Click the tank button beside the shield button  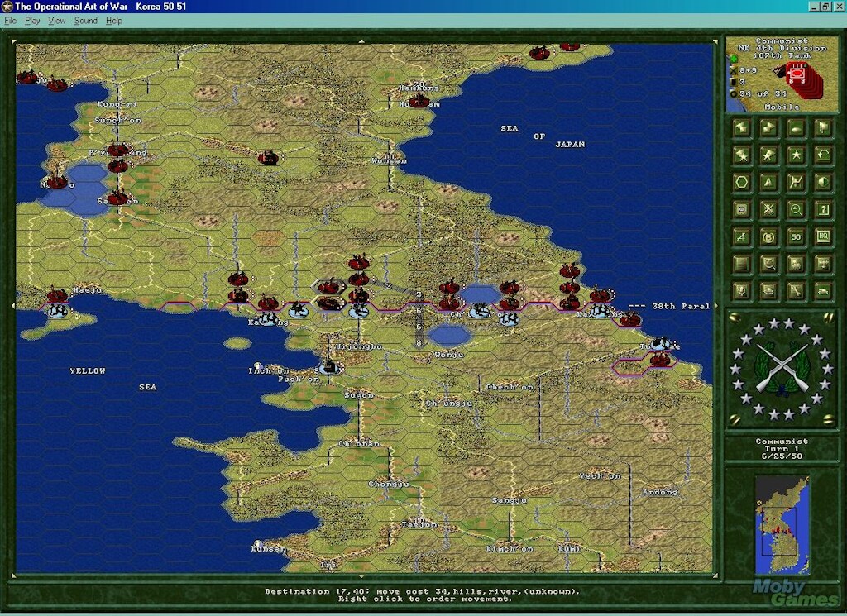[768, 291]
